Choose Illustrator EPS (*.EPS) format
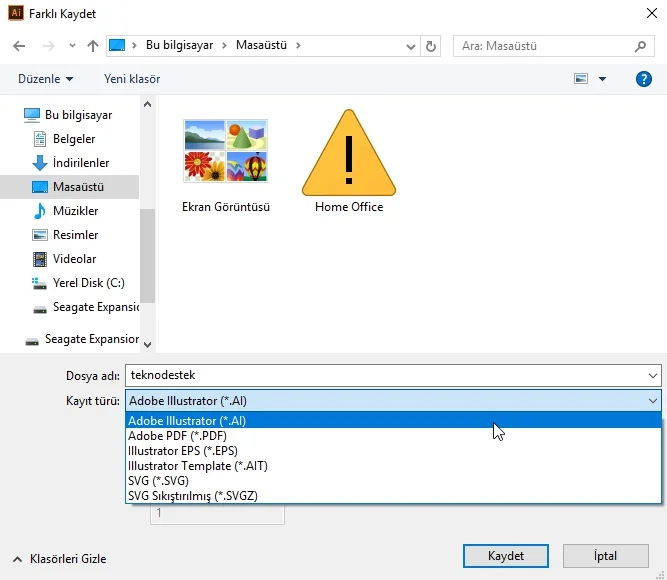This screenshot has width=667, height=580. tap(393, 451)
